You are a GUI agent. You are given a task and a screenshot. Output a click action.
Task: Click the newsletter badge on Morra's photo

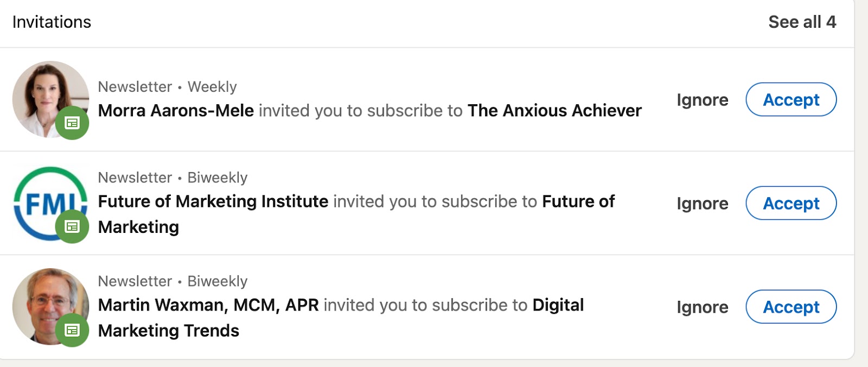coord(72,123)
